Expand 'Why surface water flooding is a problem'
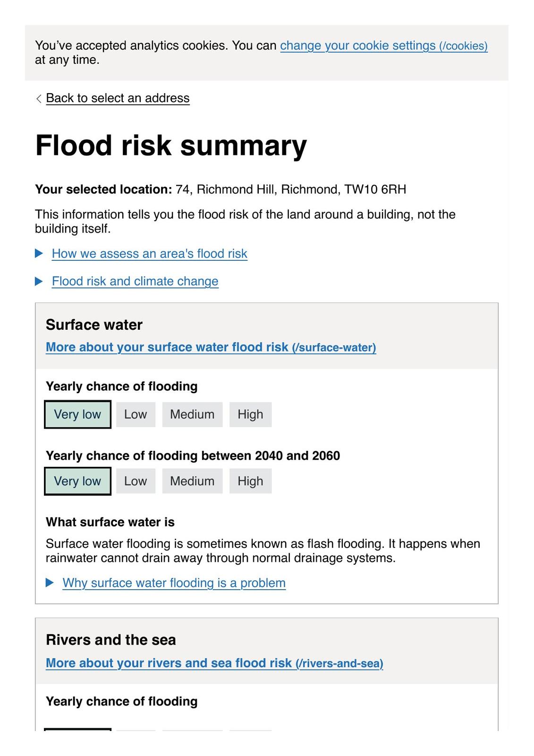 click(x=174, y=583)
